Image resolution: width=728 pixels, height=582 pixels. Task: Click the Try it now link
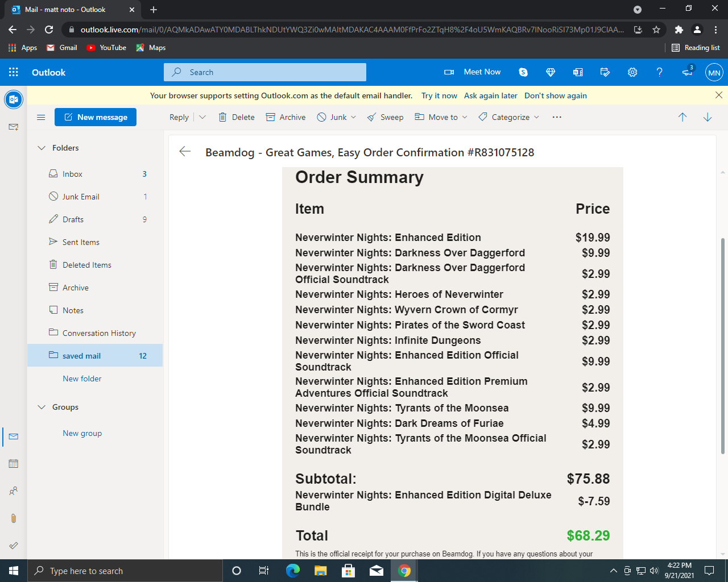pos(439,95)
